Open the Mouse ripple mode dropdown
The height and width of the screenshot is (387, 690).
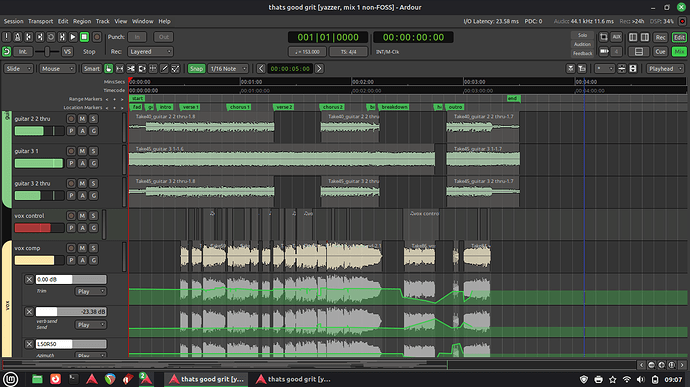(x=57, y=69)
